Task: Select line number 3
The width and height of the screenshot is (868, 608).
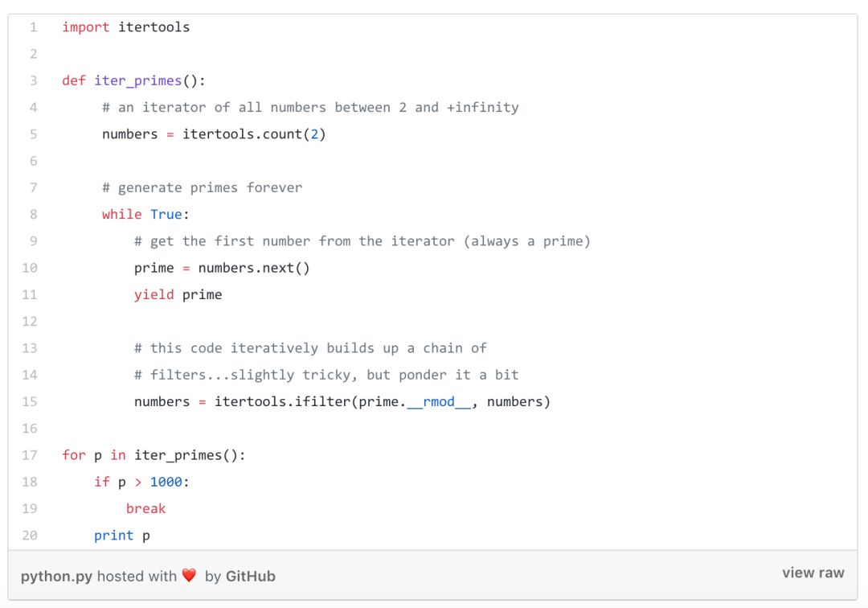Action: point(33,81)
